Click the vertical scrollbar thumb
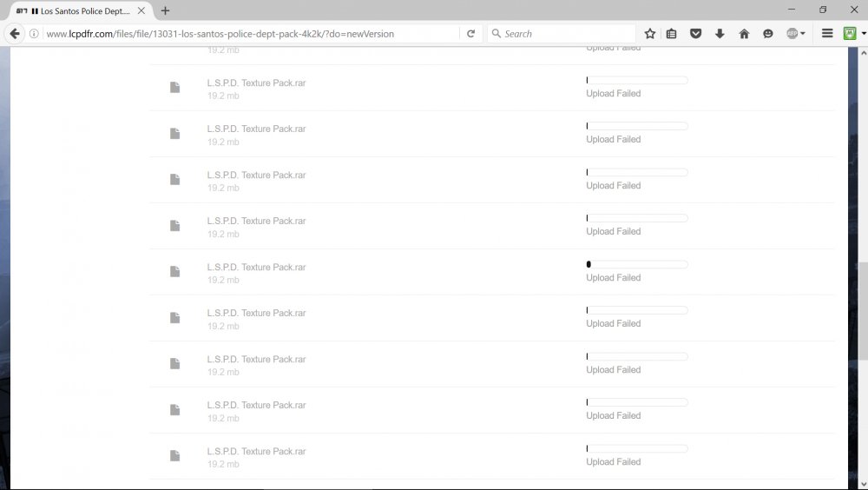868x490 pixels. coord(863,311)
